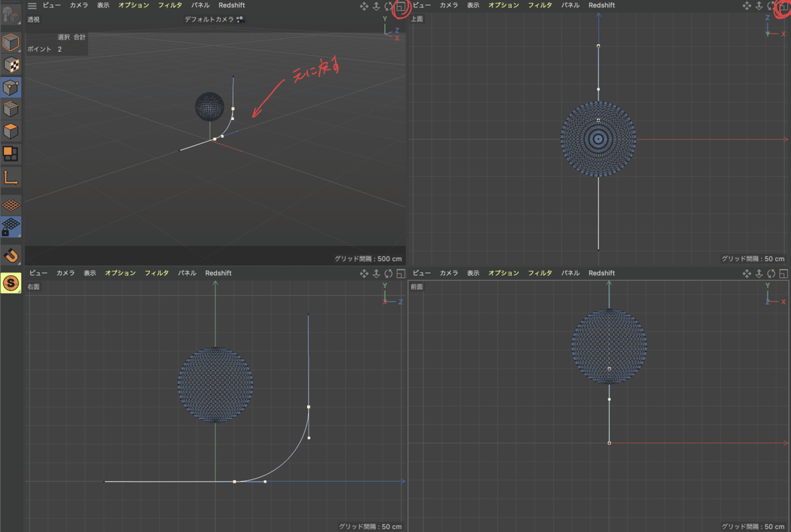Image resolution: width=791 pixels, height=532 pixels.
Task: Open the ビュー menu in the 前面 view
Action: 423,273
